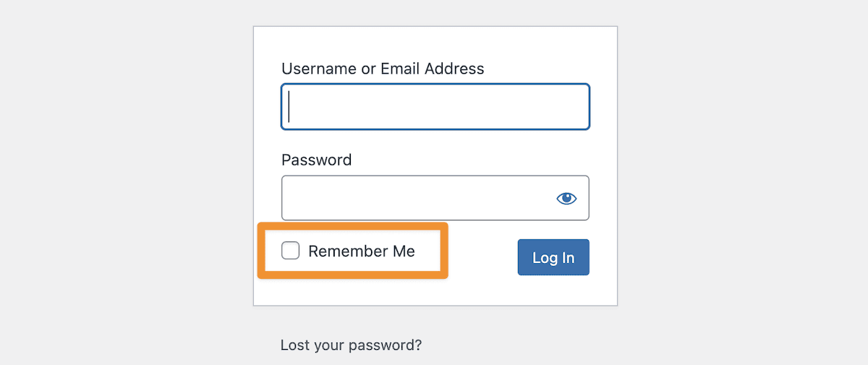The width and height of the screenshot is (868, 365).
Task: Tick the box beside Remember Me
Action: point(291,251)
